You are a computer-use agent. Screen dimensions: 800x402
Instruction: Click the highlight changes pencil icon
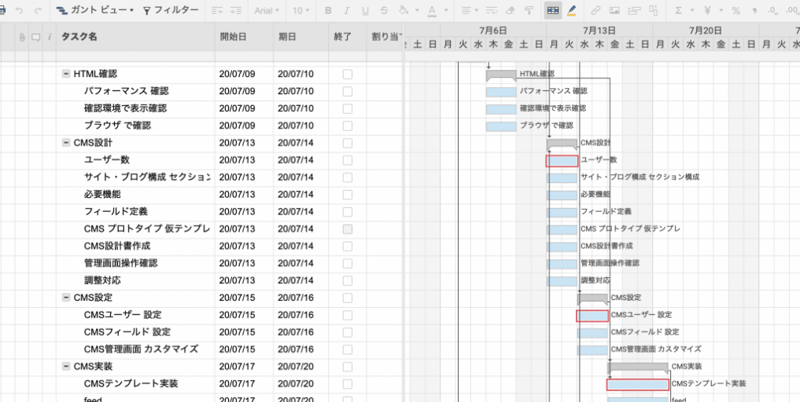[572, 10]
